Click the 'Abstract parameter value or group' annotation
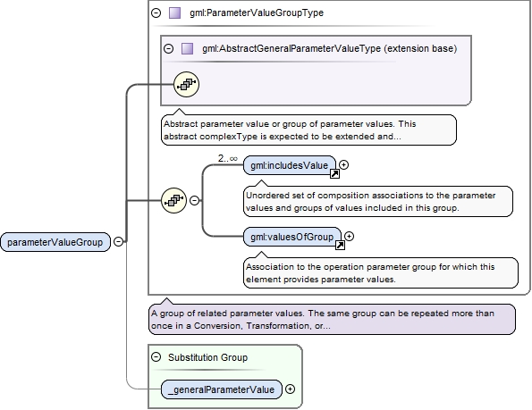 tap(308, 130)
